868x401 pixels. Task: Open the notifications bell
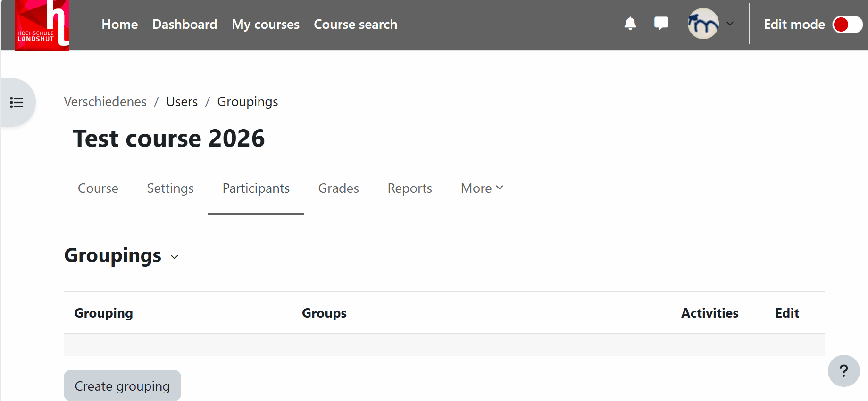point(630,24)
